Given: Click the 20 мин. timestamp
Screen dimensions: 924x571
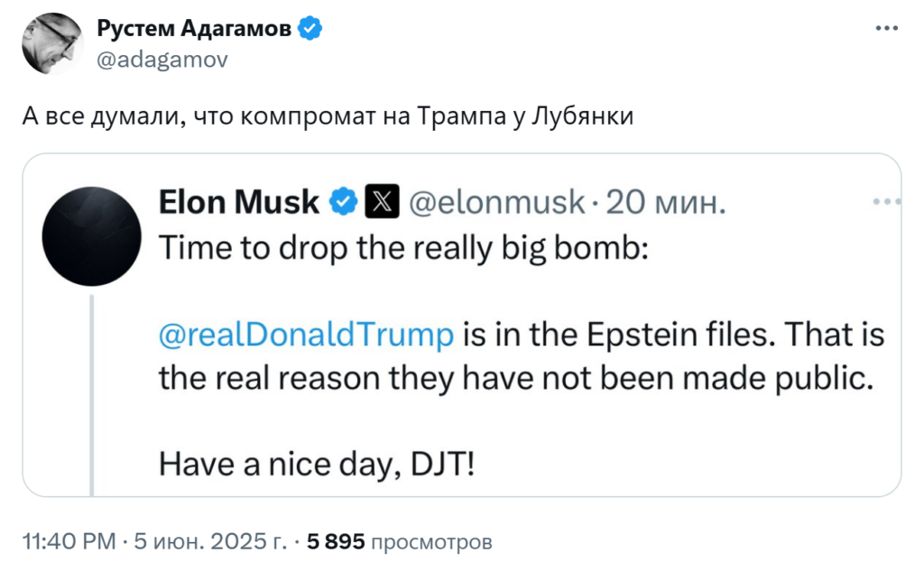Looking at the screenshot, I should [x=666, y=202].
